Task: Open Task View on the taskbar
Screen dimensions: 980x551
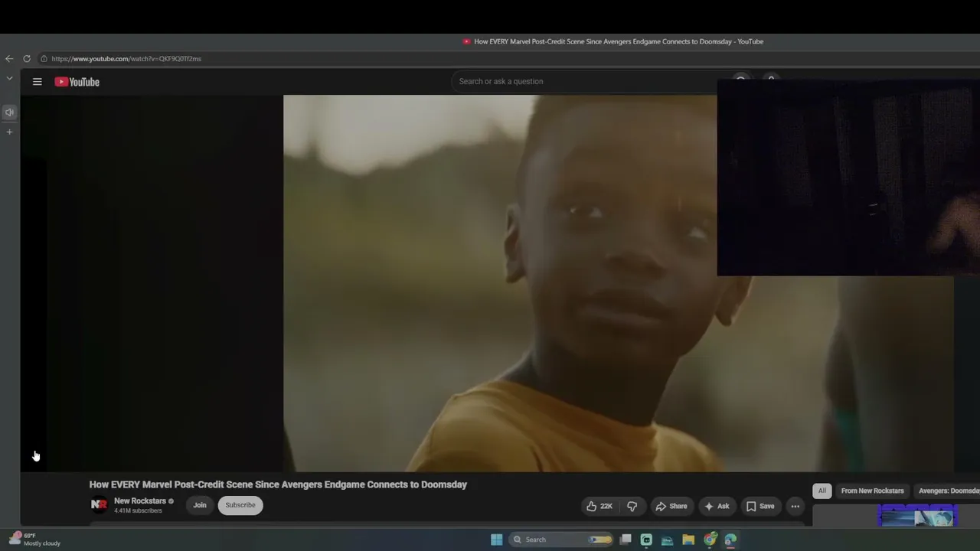Action: (x=626, y=540)
